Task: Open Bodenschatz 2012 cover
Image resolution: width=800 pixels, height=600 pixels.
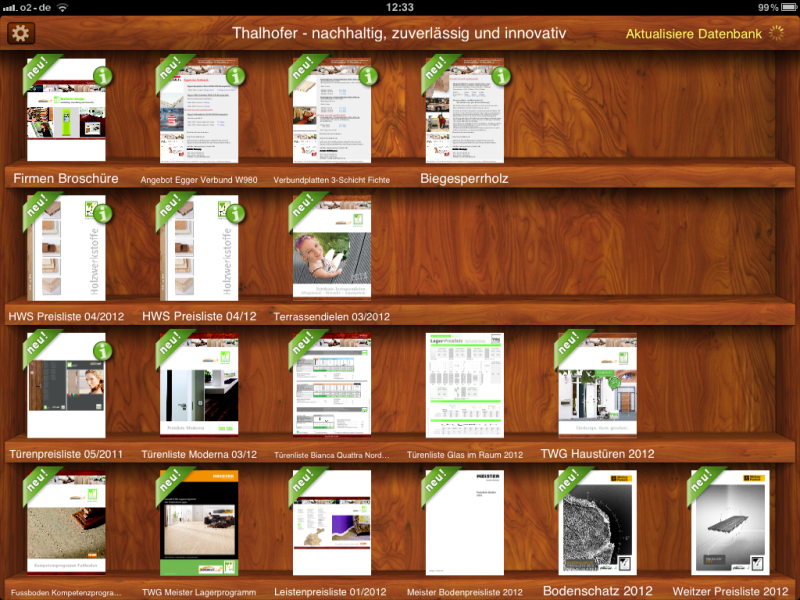Action: click(597, 523)
